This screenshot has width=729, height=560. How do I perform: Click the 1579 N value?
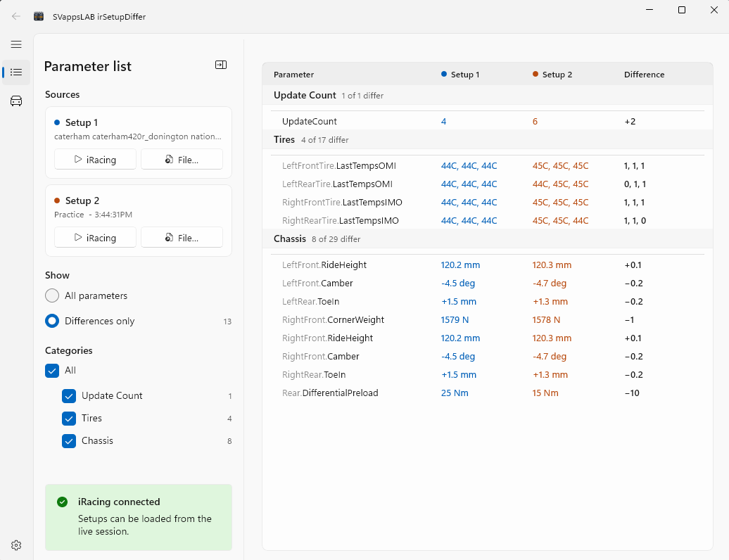[455, 319]
